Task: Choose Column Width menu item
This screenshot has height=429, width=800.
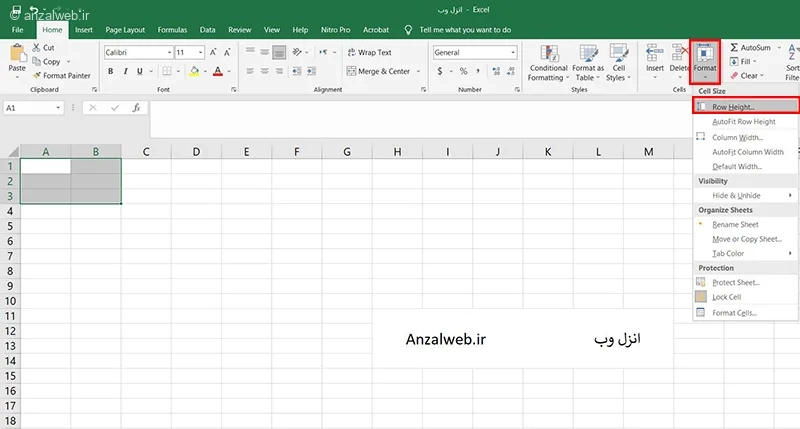Action: [745, 137]
